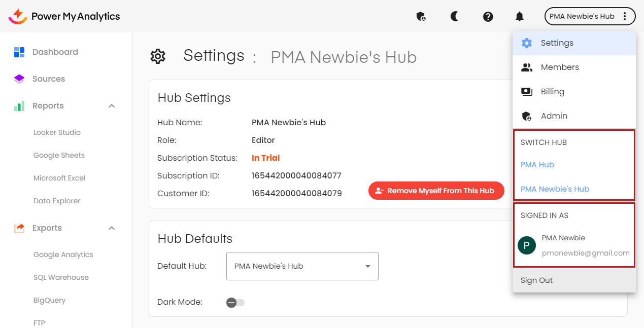The height and width of the screenshot is (328, 644).
Task: Click Remove Myself From This Hub button
Action: tap(436, 191)
